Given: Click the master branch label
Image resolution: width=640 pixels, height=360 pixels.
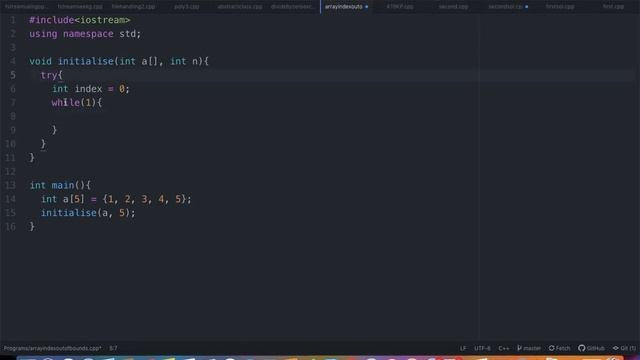Looking at the screenshot, I should (532, 348).
